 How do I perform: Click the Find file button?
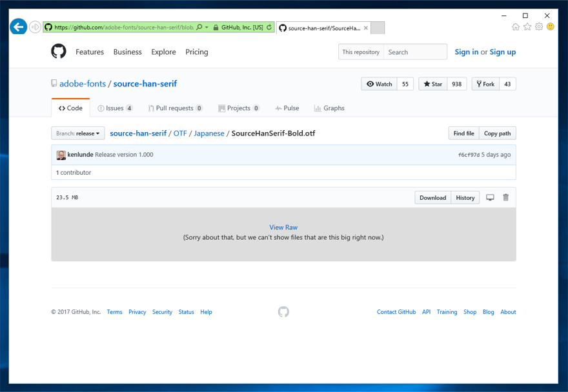tap(463, 133)
